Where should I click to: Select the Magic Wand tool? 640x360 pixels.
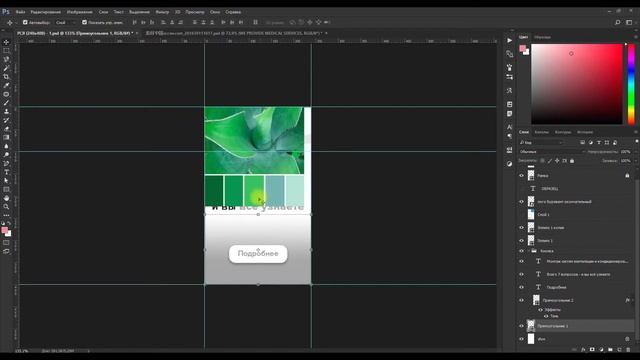[x=6, y=68]
